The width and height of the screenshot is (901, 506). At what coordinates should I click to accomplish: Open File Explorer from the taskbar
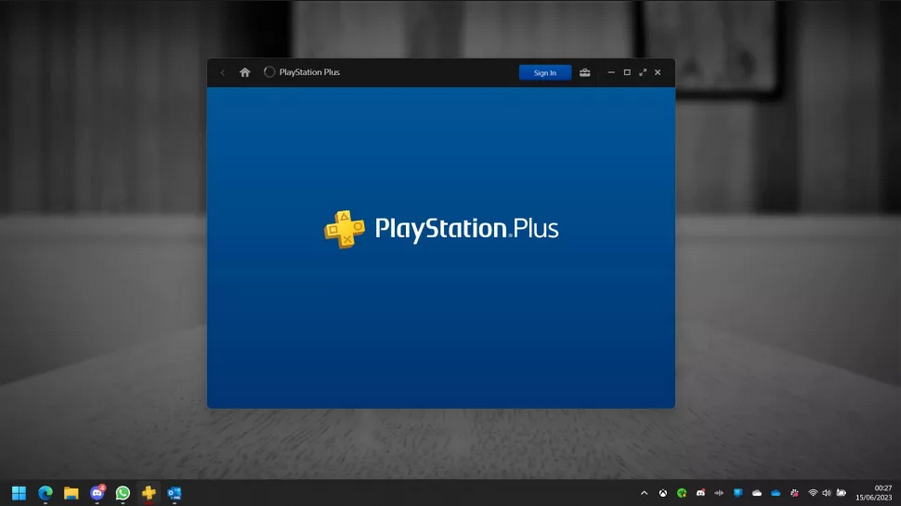click(71, 493)
